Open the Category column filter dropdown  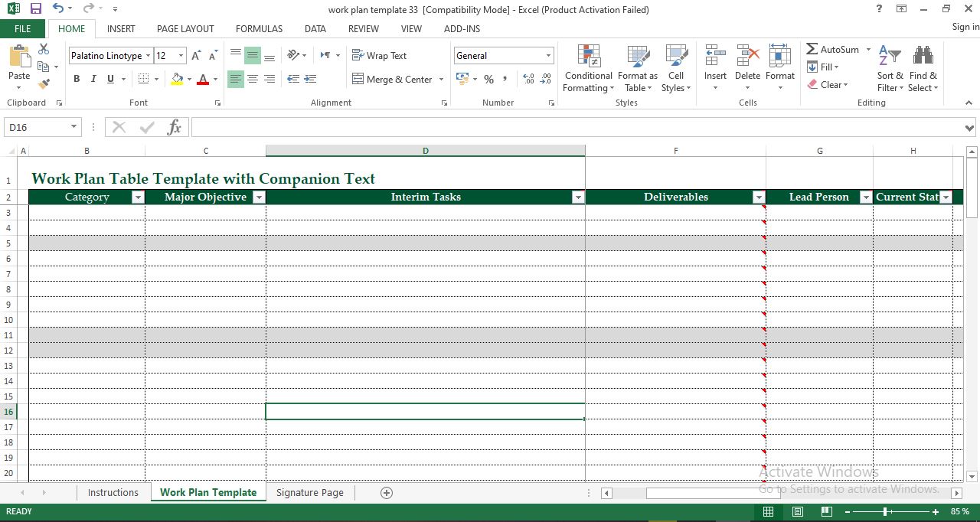[138, 197]
